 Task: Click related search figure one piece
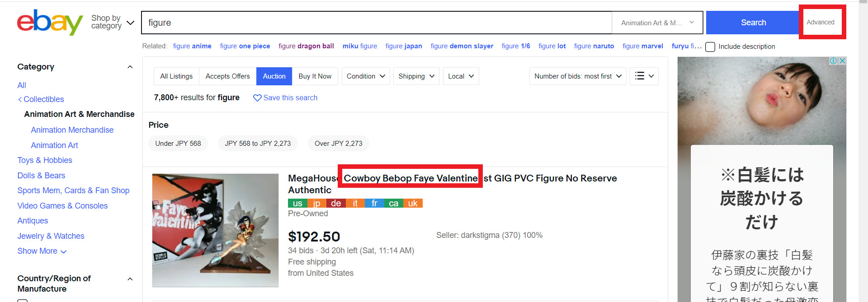click(245, 46)
